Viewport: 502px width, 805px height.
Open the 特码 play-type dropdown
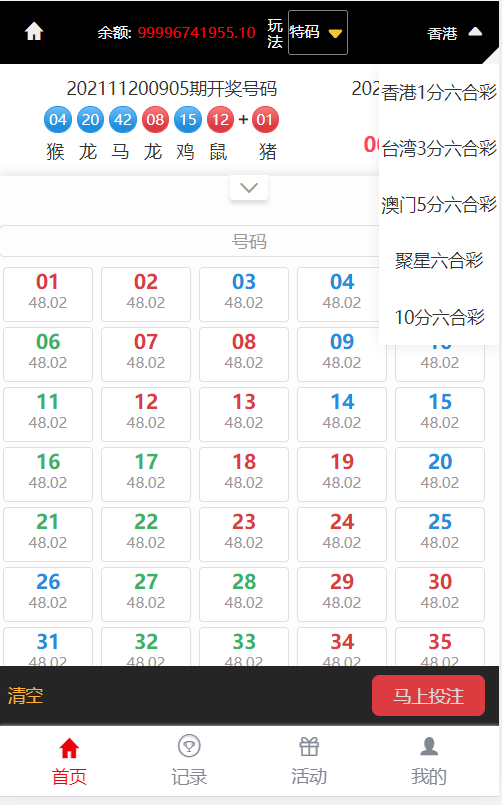pos(318,32)
